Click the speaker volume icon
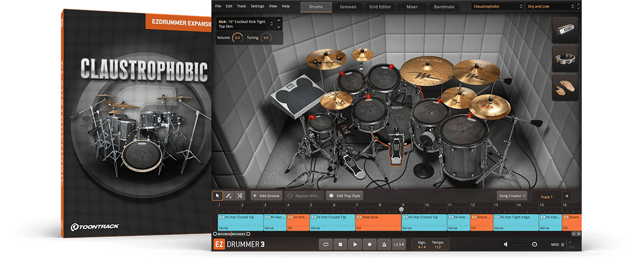Image resolution: width=644 pixels, height=269 pixels. pos(506,244)
